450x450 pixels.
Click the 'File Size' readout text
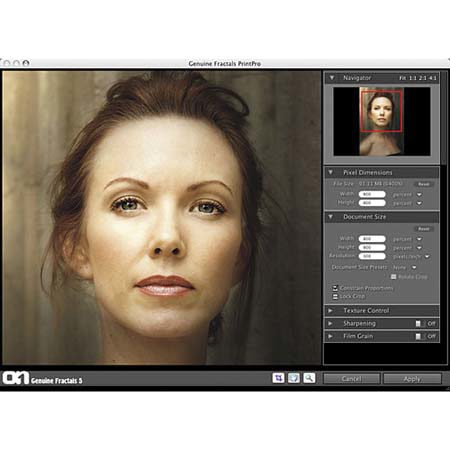point(368,184)
